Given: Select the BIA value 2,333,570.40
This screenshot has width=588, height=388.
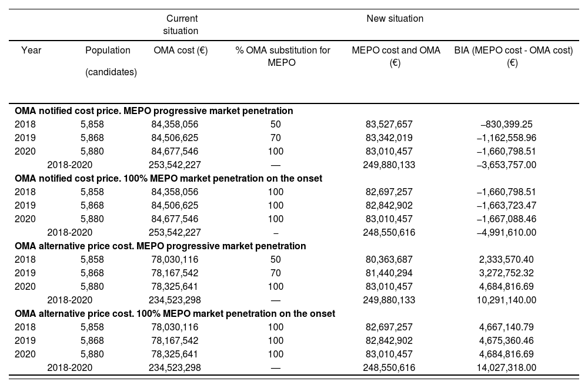Looking at the screenshot, I should point(507,259).
